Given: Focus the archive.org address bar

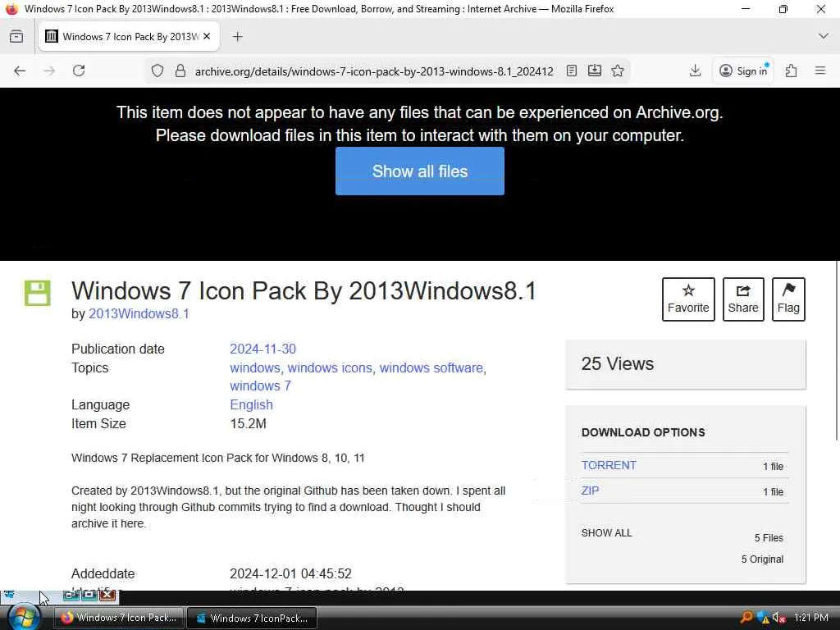Looking at the screenshot, I should [x=374, y=71].
